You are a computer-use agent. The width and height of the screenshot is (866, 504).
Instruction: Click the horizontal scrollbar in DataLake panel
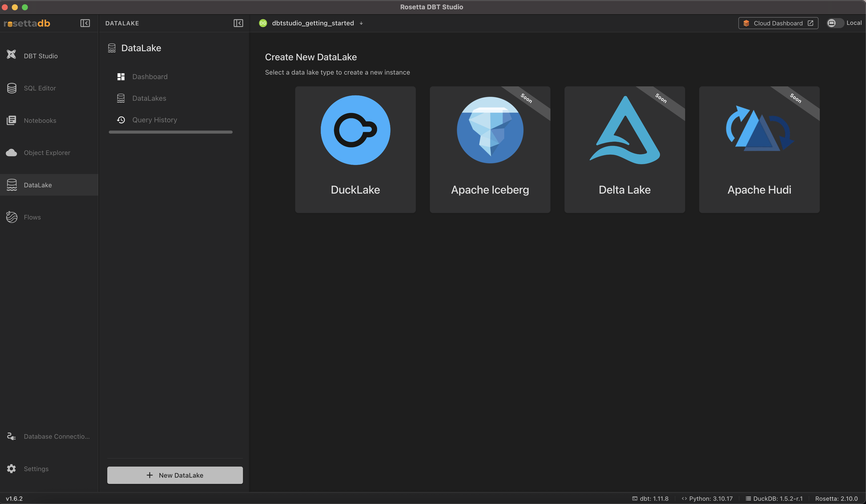tap(170, 132)
